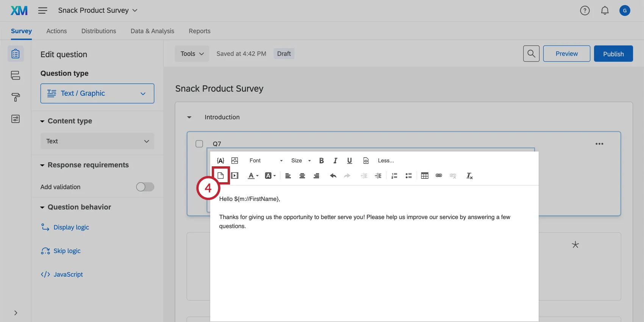Viewport: 644px width, 322px height.
Task: Switch to the Distributions tab
Action: coord(98,31)
